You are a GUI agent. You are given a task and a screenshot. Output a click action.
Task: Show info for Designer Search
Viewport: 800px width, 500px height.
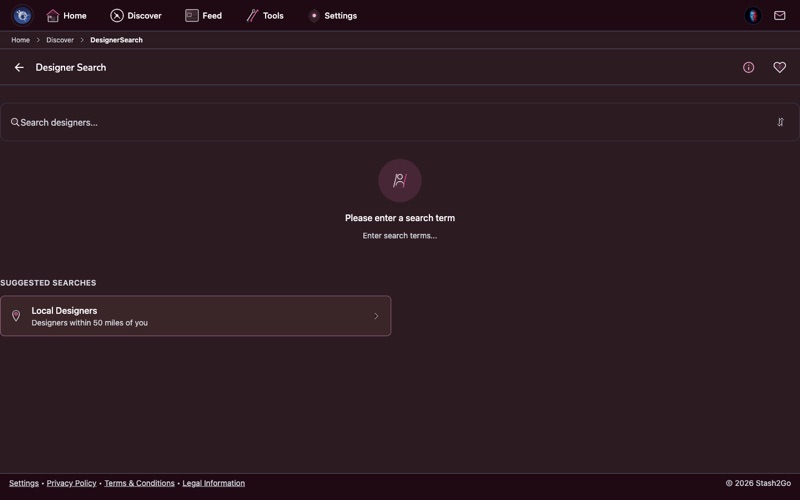748,67
